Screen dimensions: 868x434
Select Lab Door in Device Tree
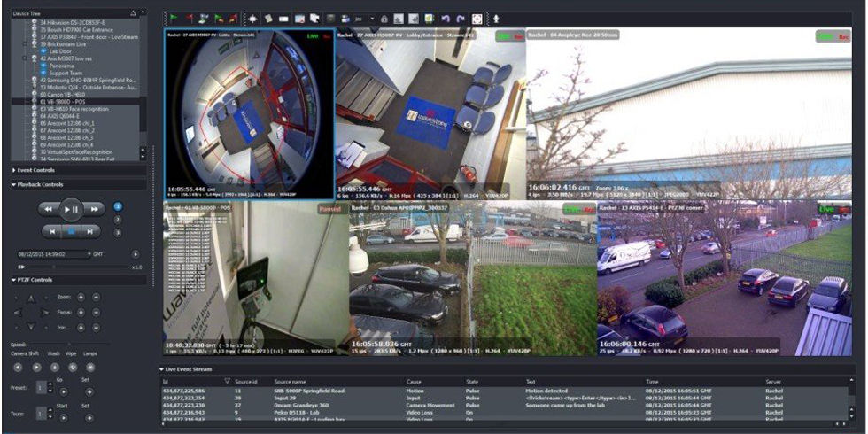[x=60, y=51]
